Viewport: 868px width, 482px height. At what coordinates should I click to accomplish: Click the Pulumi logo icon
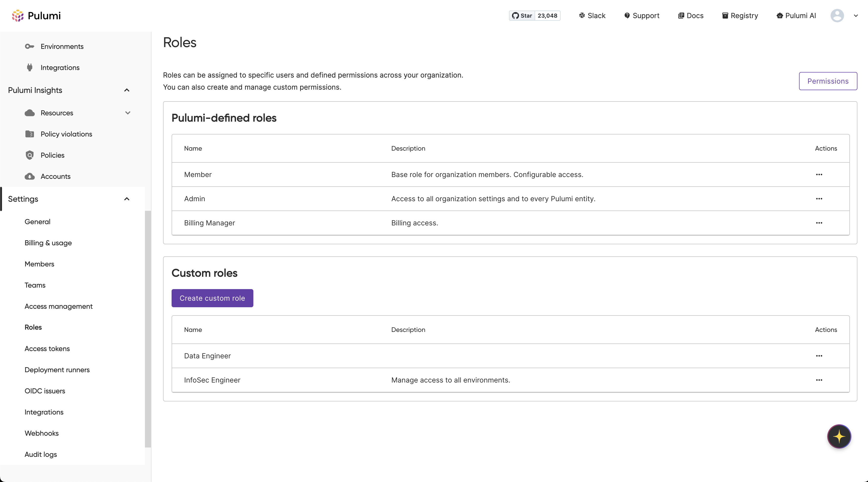[x=18, y=16]
